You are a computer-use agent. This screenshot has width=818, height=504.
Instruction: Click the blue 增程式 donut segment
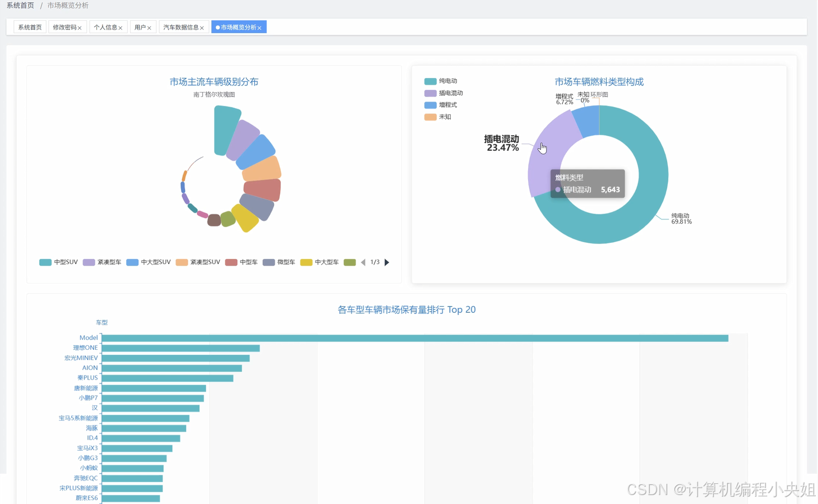[x=588, y=121]
